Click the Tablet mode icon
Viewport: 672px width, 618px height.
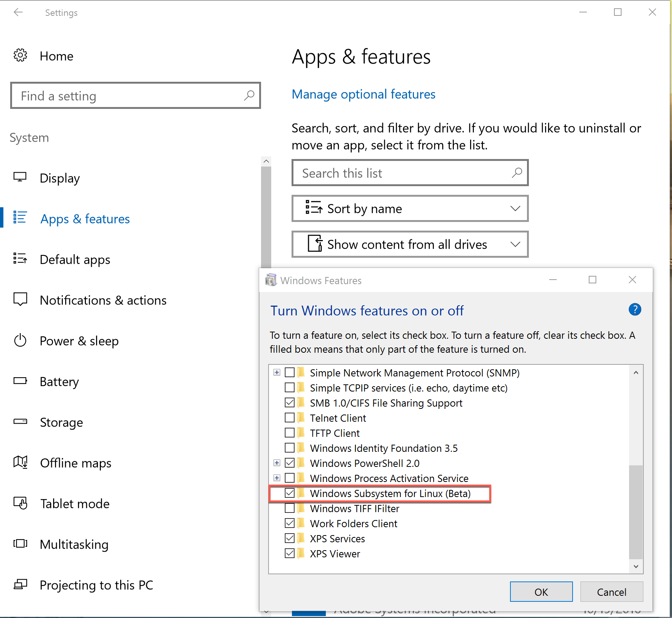pos(20,503)
